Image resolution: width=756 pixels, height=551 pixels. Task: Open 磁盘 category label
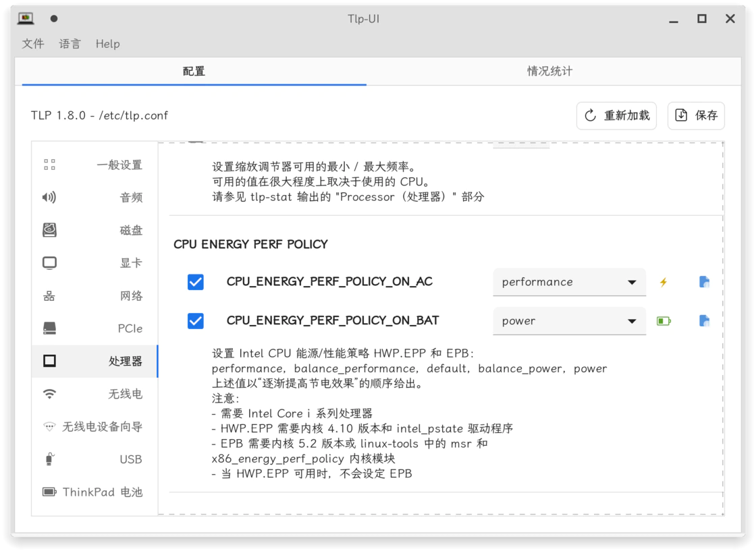pyautogui.click(x=131, y=230)
